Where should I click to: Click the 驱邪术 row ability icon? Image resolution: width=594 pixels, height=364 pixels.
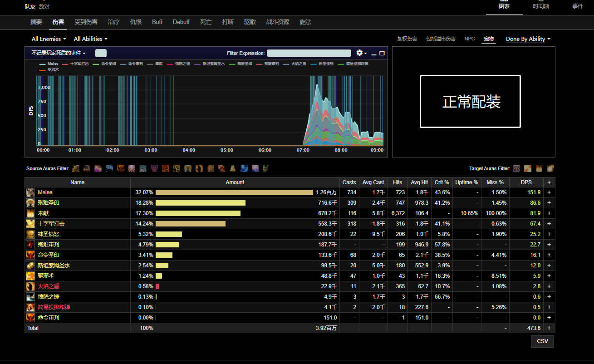(x=30, y=276)
